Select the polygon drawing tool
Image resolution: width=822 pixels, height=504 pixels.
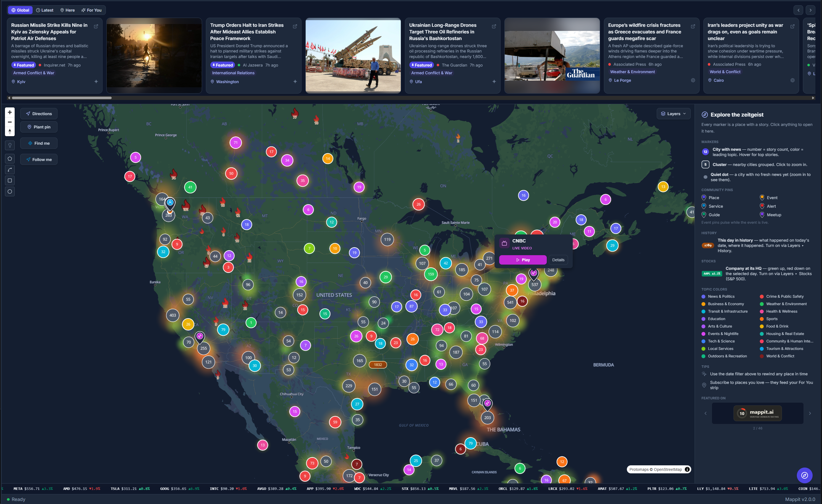pyautogui.click(x=10, y=159)
